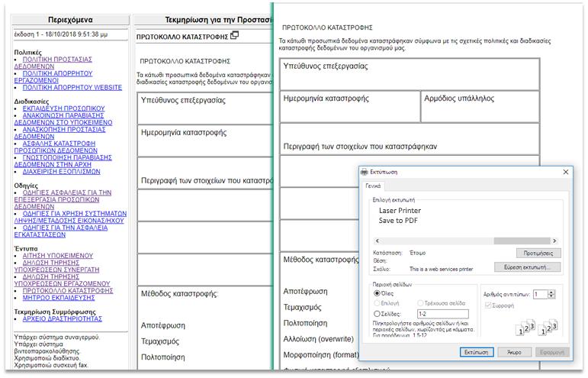The image size is (588, 378).
Task: Click Αποτέφρωση in the middle document panel
Action: point(162,325)
